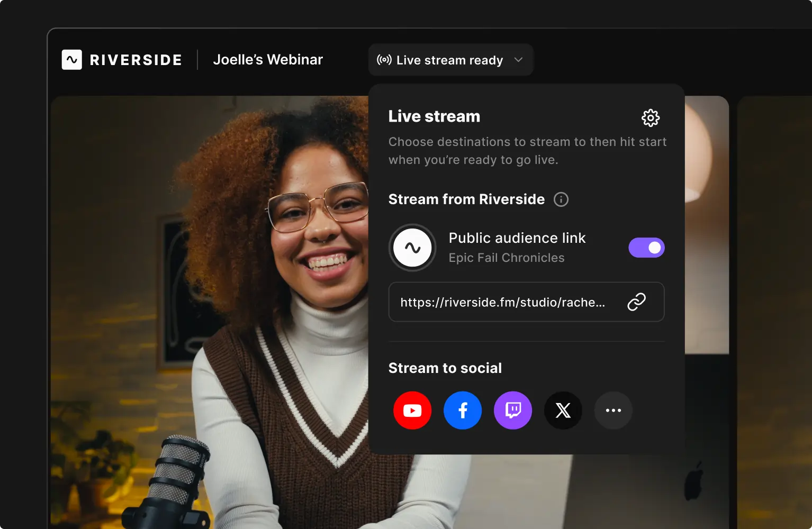Disable the Public audience link toggle
This screenshot has width=812, height=529.
[x=646, y=248]
